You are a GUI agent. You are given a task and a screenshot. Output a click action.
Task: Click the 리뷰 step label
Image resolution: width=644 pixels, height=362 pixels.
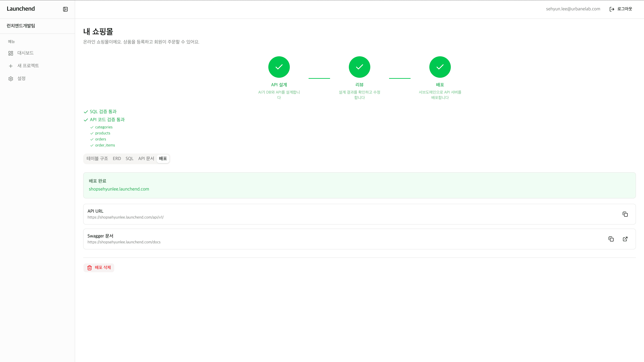pos(360,85)
